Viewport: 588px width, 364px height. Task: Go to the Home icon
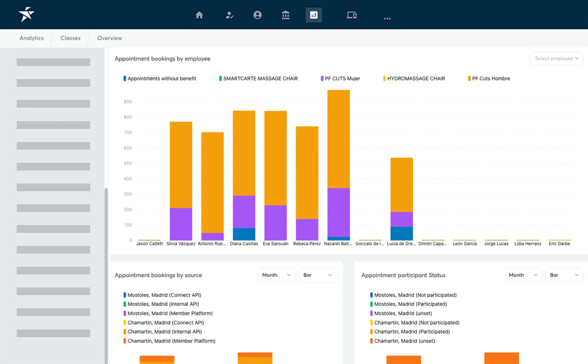[x=199, y=15]
